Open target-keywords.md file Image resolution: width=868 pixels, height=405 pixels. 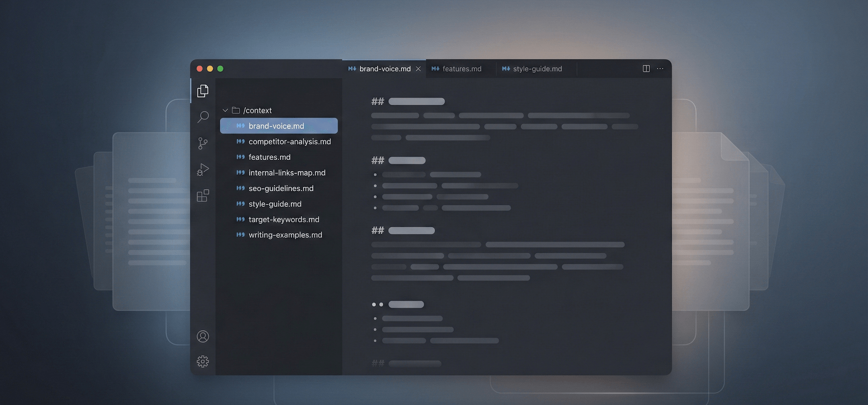[284, 220]
